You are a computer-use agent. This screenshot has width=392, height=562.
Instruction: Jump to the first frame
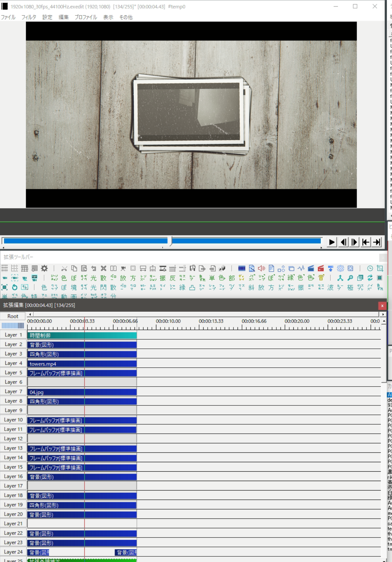point(366,242)
